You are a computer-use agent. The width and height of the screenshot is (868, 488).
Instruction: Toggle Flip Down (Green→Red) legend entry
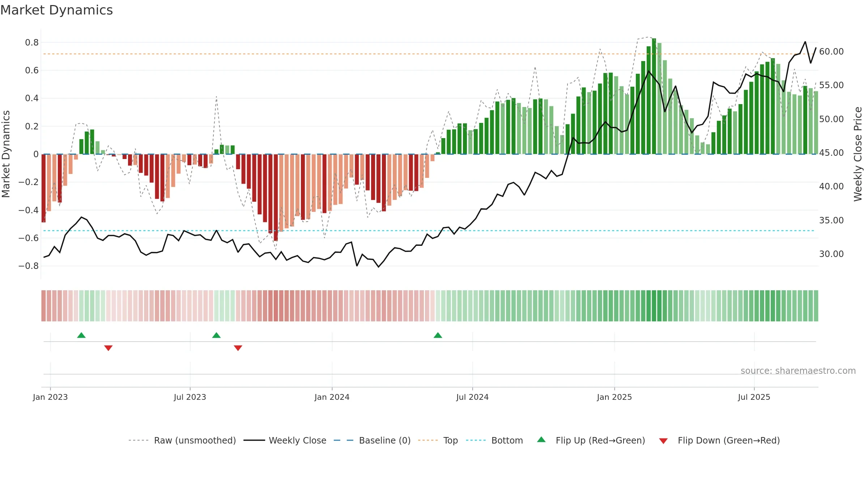[x=719, y=440]
